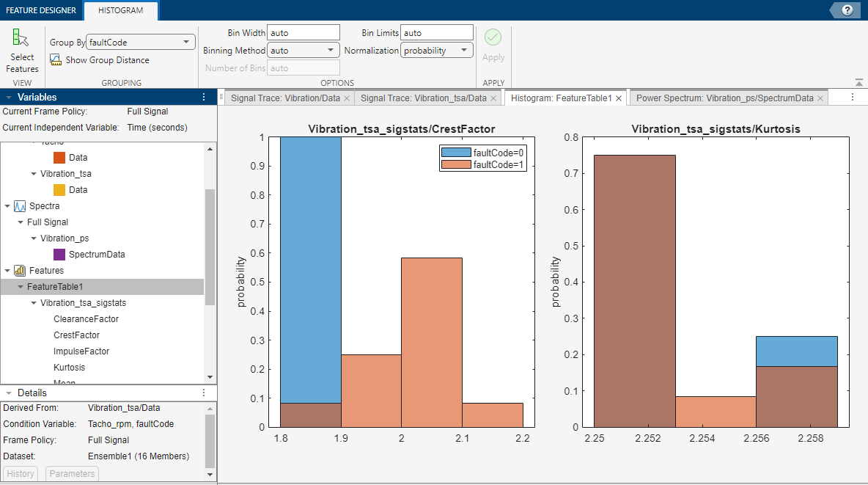This screenshot has width=868, height=485.
Task: Open Select Features tool
Action: 21,51
